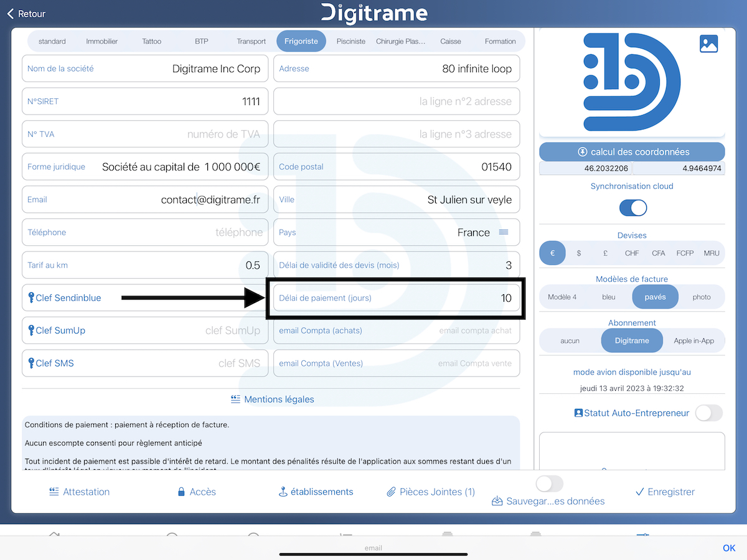Select the € currency
The height and width of the screenshot is (560, 747).
point(552,253)
